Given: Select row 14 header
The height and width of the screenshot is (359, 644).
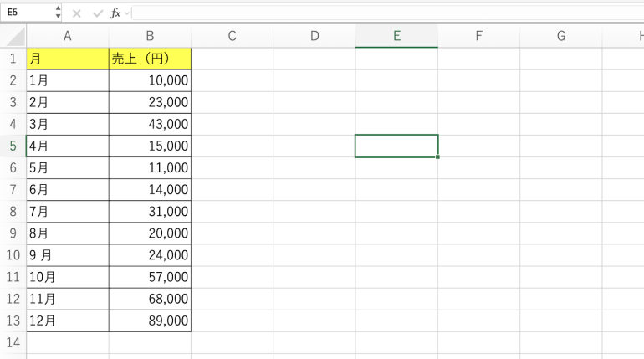Looking at the screenshot, I should tap(13, 342).
